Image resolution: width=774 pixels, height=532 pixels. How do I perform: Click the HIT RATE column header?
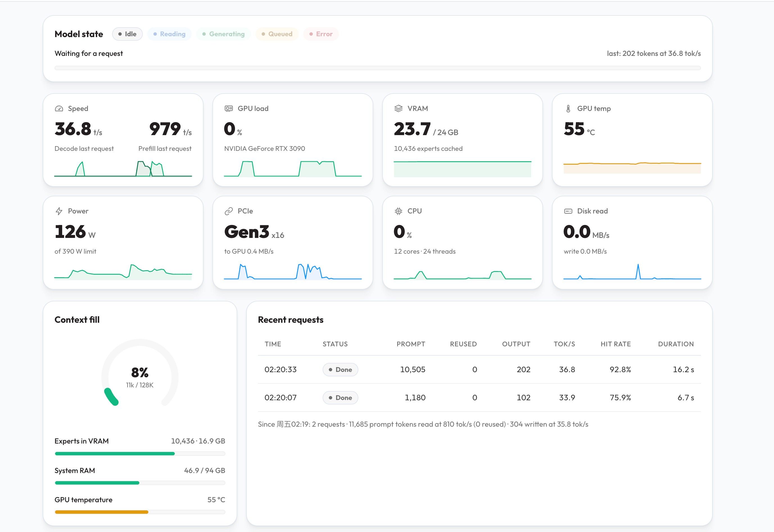615,344
